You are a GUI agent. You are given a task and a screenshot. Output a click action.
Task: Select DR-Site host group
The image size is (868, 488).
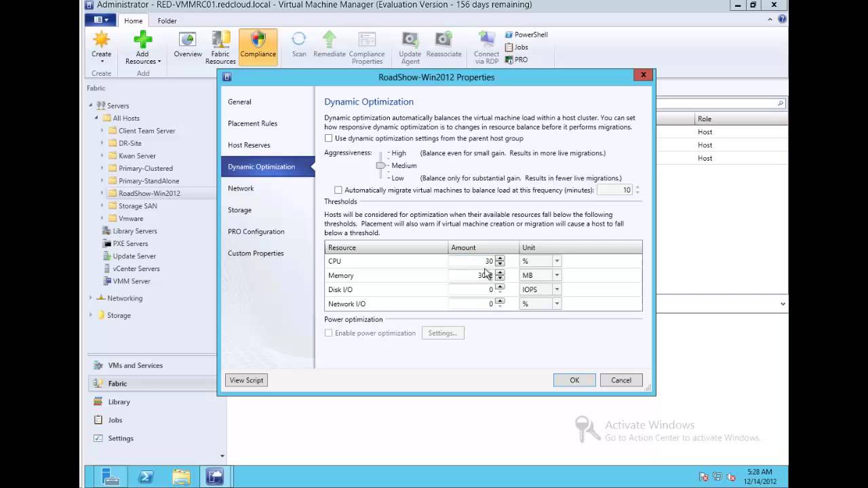(130, 143)
